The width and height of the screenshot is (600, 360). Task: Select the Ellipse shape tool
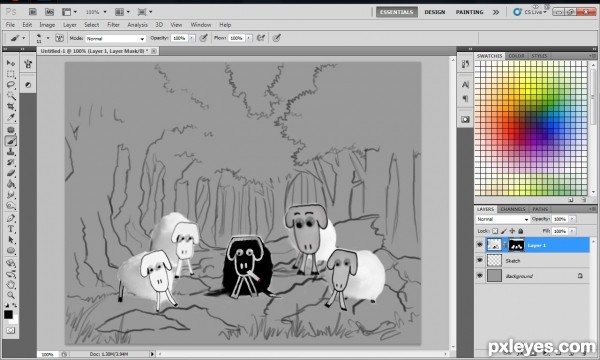[x=11, y=251]
